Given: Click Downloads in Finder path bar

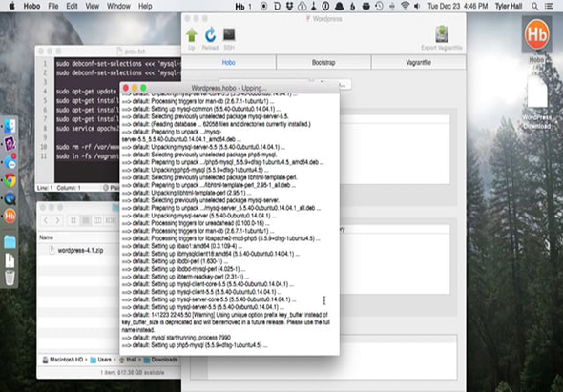Looking at the screenshot, I should [x=161, y=360].
